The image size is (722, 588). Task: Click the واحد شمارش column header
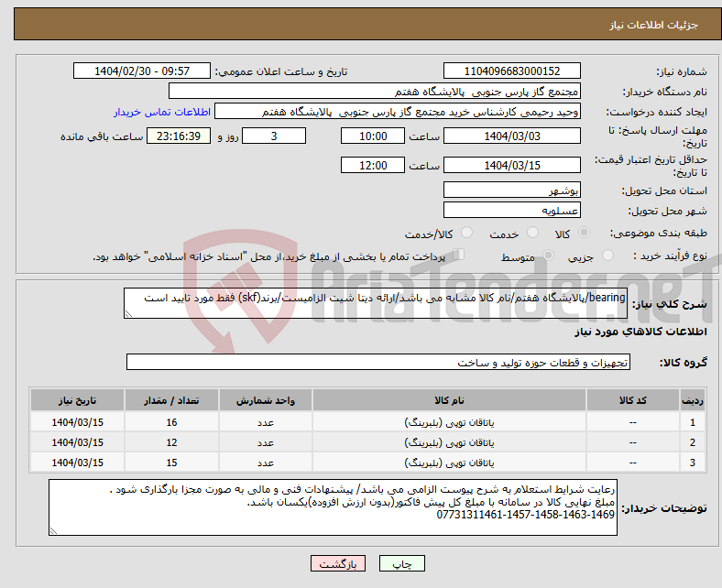266,400
